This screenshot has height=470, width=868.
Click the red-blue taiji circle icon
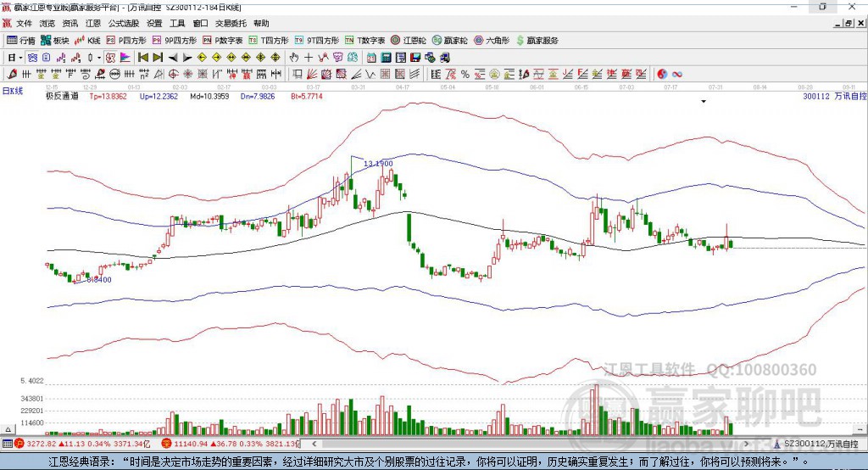click(x=662, y=75)
